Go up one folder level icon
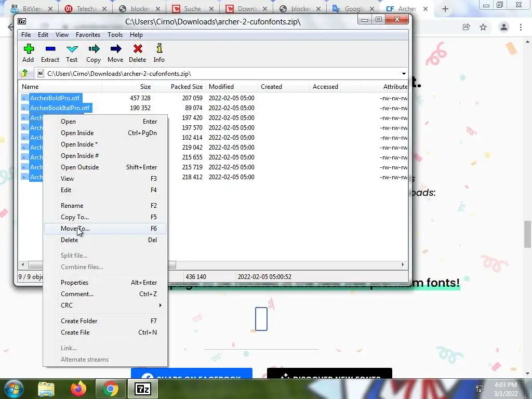This screenshot has width=532, height=399. [24, 73]
